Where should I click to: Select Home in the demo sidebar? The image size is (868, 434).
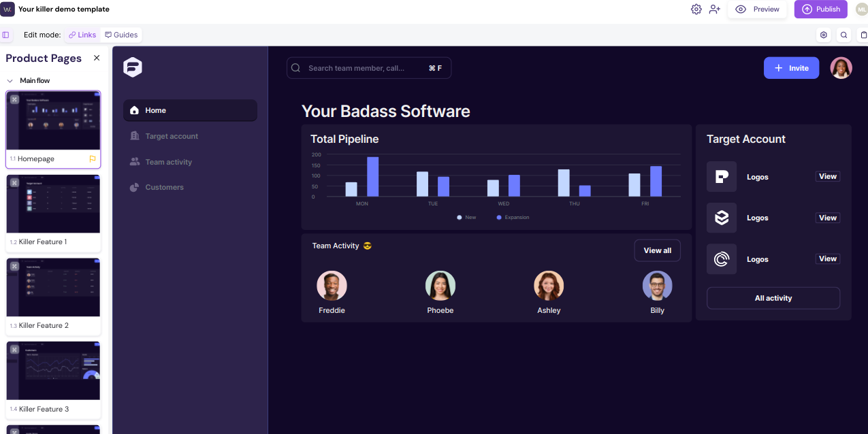tap(190, 110)
